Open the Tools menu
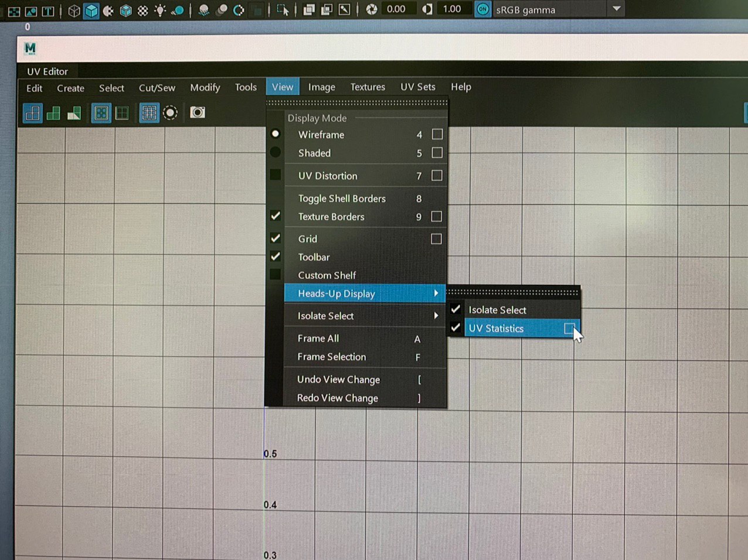The width and height of the screenshot is (748, 560). (246, 87)
